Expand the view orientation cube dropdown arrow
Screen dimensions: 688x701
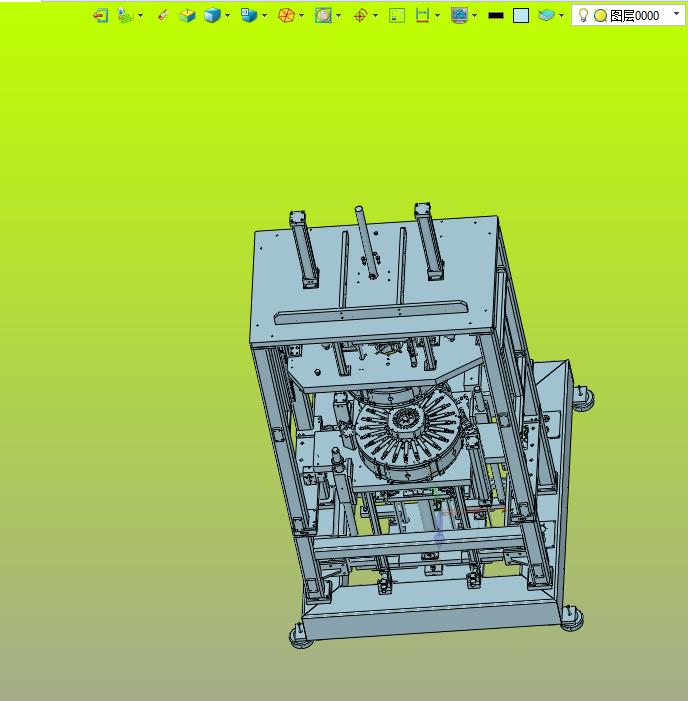265,16
